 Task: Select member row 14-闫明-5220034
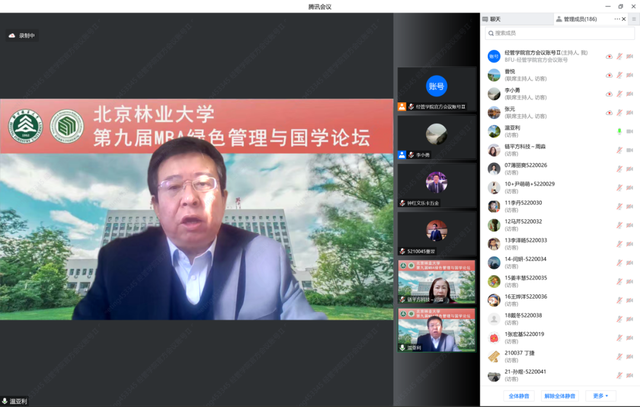560,263
